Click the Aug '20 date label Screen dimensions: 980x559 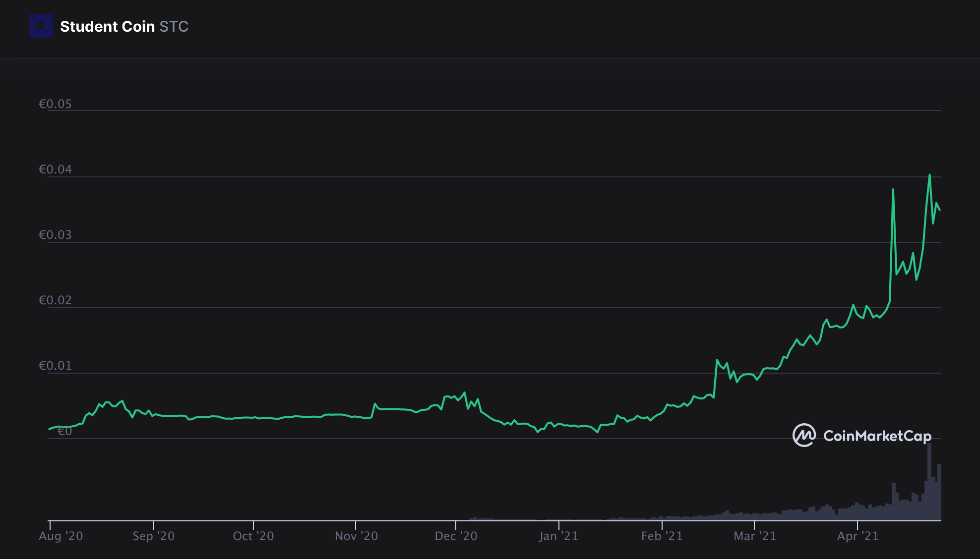61,536
